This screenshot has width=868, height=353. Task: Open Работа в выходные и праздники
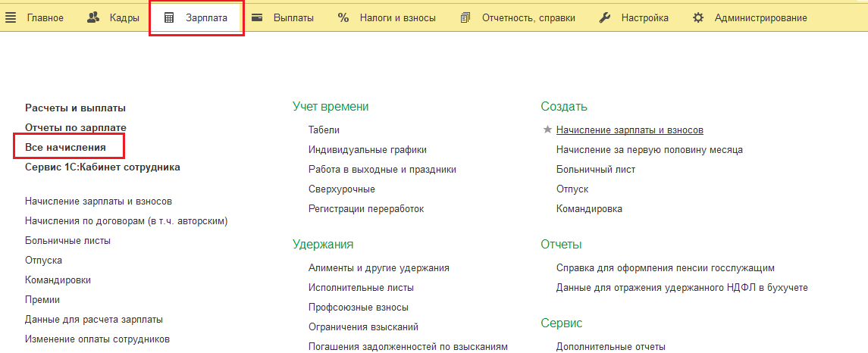(382, 170)
